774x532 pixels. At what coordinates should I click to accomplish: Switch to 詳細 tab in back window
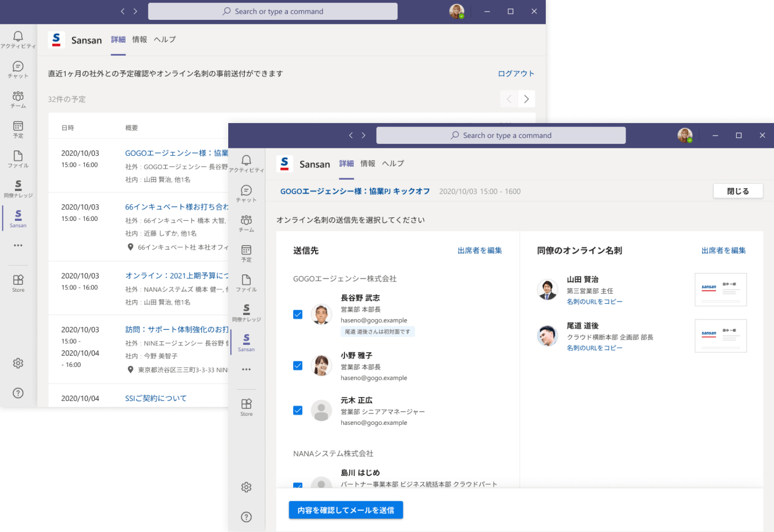point(118,40)
